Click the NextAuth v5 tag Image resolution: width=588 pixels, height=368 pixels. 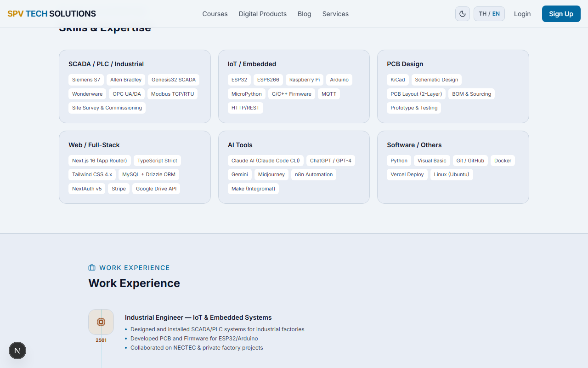(x=87, y=189)
